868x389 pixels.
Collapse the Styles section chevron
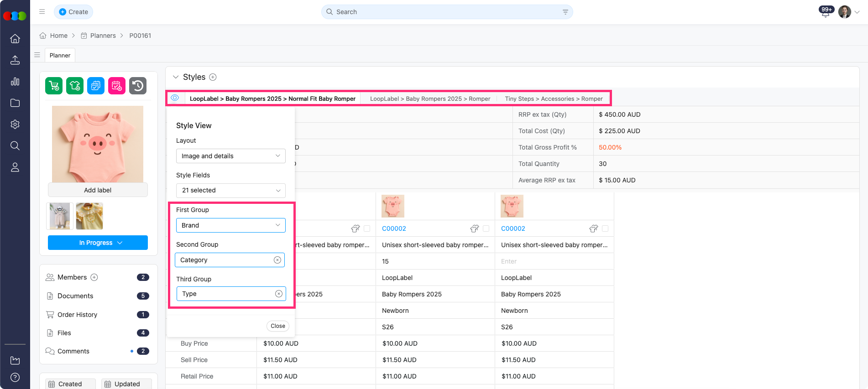(x=176, y=77)
